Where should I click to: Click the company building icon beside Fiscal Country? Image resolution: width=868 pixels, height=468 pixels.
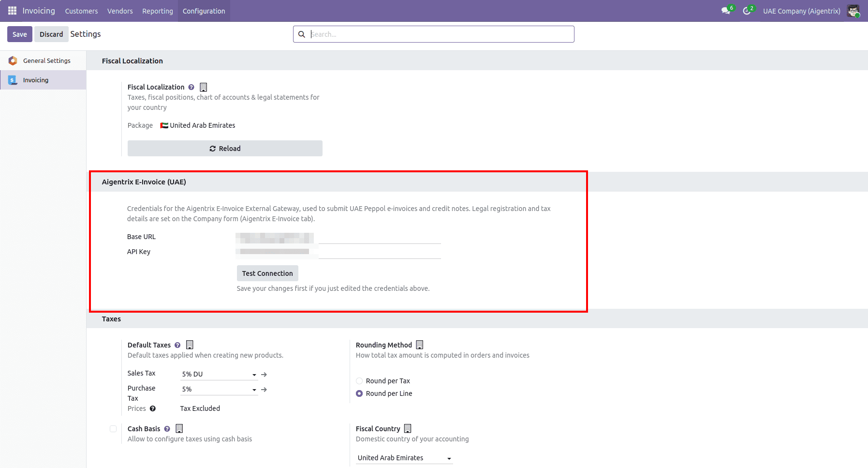408,429
